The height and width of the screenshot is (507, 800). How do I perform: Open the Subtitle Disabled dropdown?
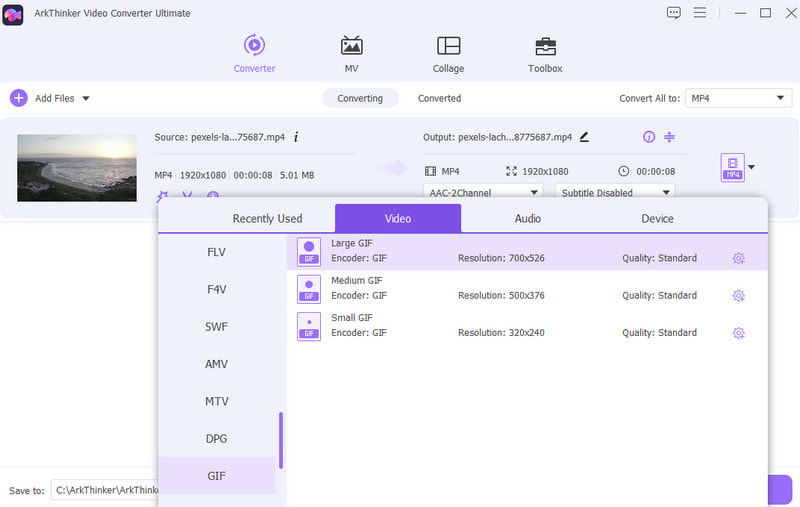click(615, 192)
